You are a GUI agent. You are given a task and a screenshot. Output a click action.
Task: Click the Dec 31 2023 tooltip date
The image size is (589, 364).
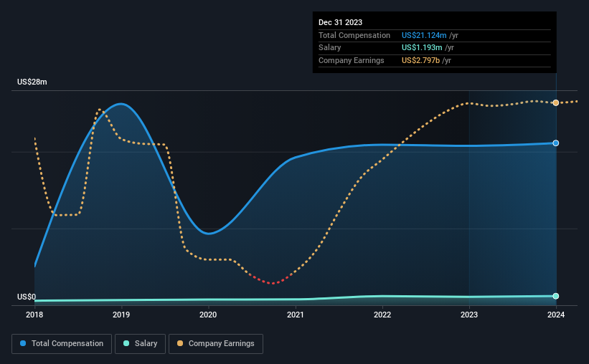click(340, 22)
